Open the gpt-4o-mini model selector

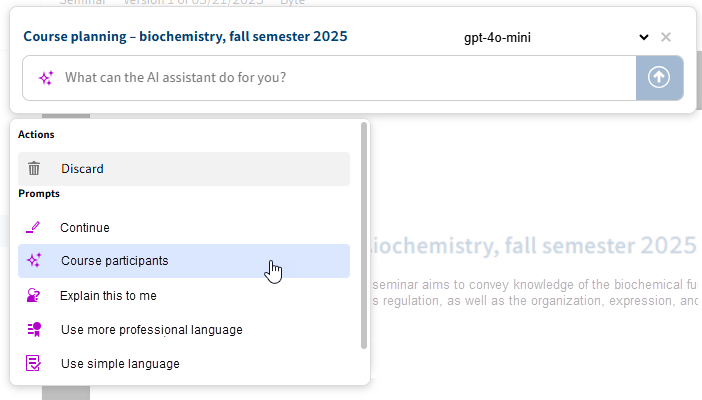click(556, 37)
